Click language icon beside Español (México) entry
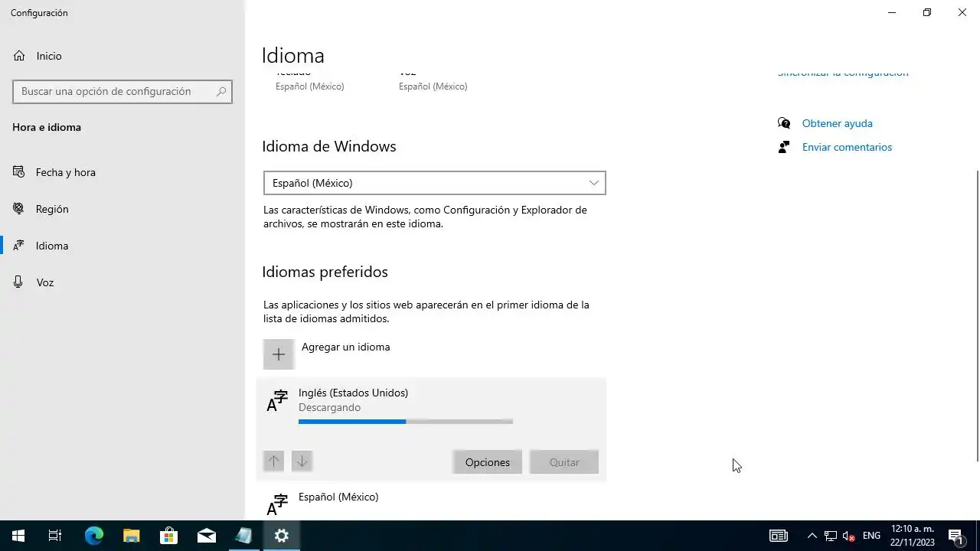Screen dimensions: 980x551 pos(277,504)
